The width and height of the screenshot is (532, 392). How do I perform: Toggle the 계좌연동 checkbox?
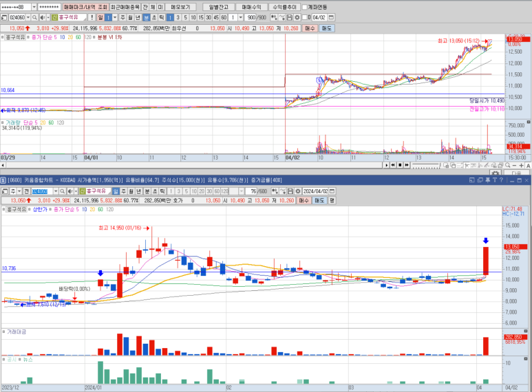305,7
